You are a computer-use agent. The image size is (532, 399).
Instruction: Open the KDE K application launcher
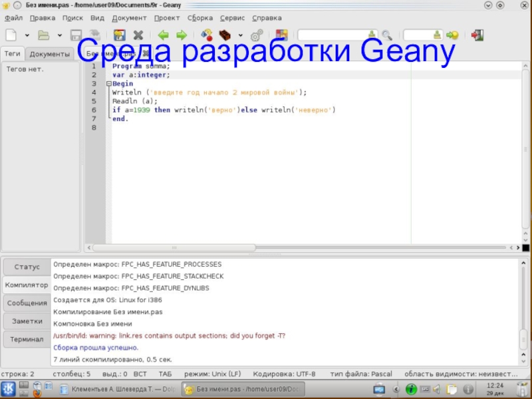9,389
